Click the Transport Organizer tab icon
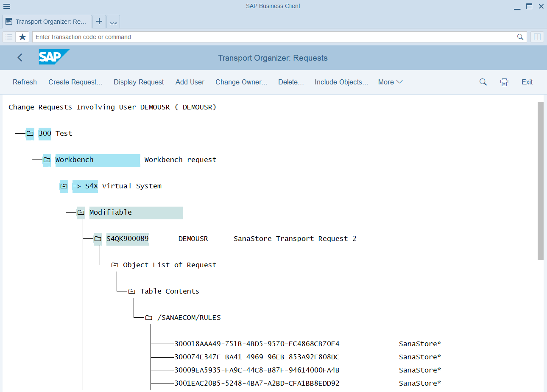 (9, 22)
